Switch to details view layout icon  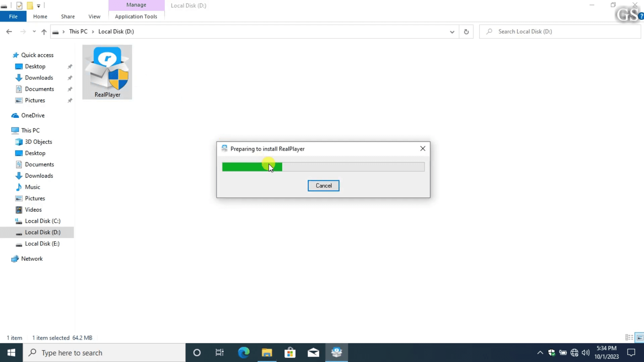[x=629, y=338]
